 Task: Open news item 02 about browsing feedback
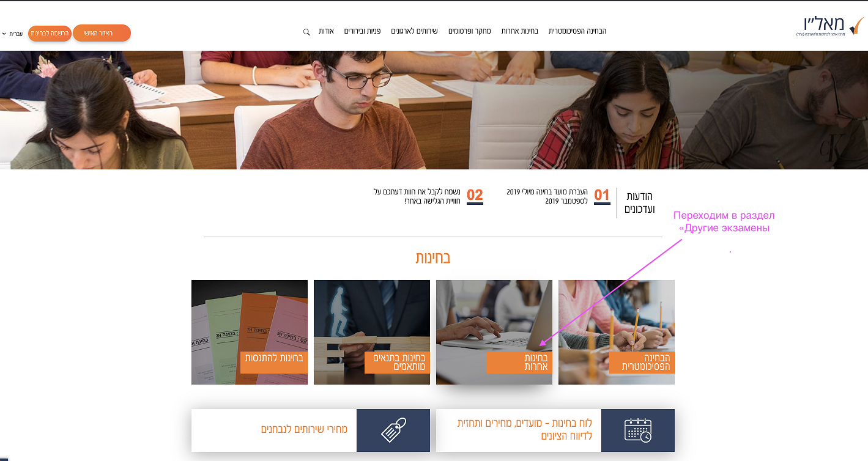click(428, 196)
